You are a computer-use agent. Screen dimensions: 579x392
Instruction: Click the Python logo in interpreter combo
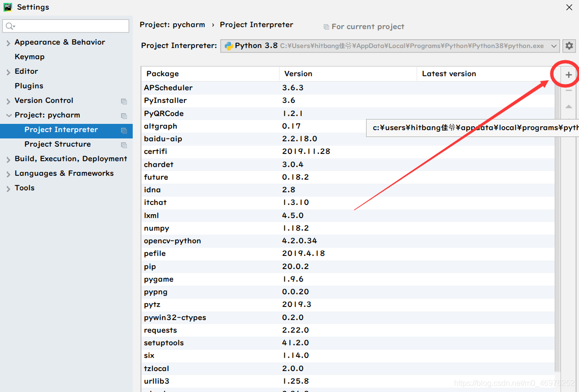228,46
